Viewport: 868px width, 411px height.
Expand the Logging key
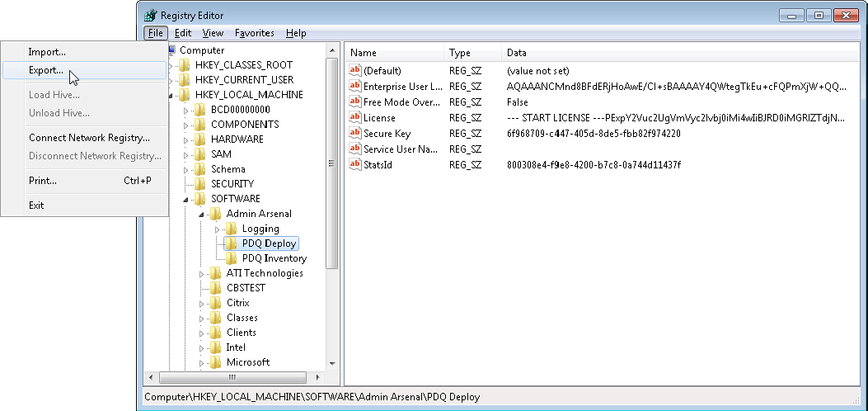coord(218,229)
